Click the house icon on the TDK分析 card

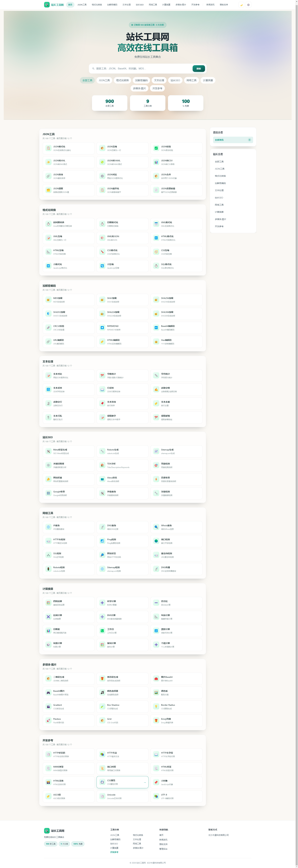[102, 465]
